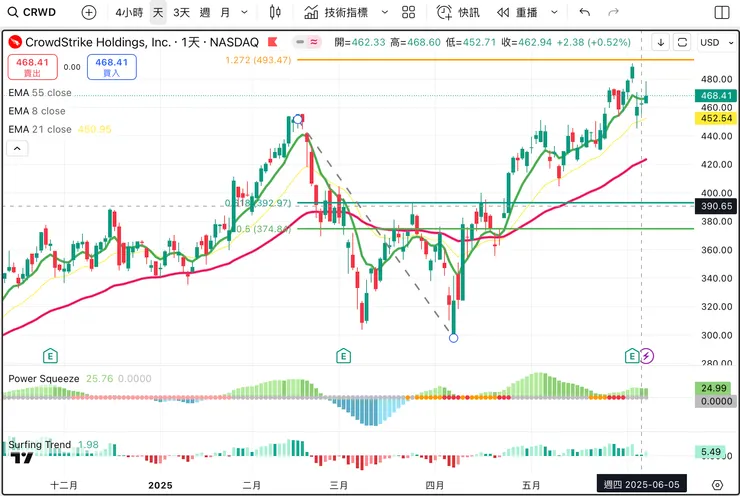Click the 技術指標 indicators label
The height and width of the screenshot is (496, 740).
click(346, 12)
